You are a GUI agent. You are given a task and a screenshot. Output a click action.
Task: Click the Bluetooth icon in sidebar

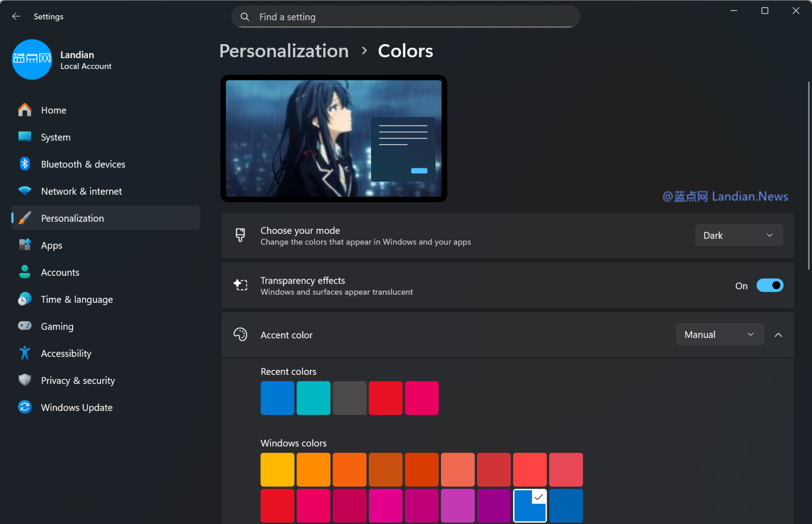pos(24,164)
